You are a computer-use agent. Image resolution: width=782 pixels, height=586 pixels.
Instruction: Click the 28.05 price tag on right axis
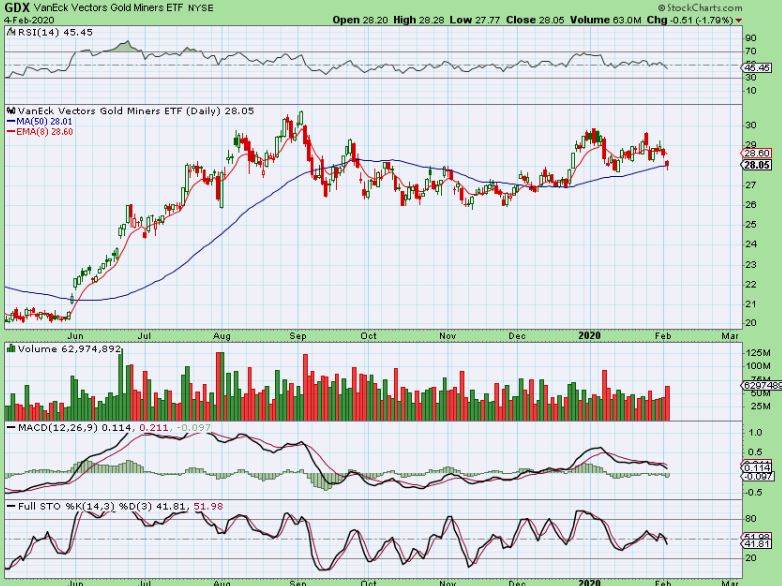(x=757, y=165)
